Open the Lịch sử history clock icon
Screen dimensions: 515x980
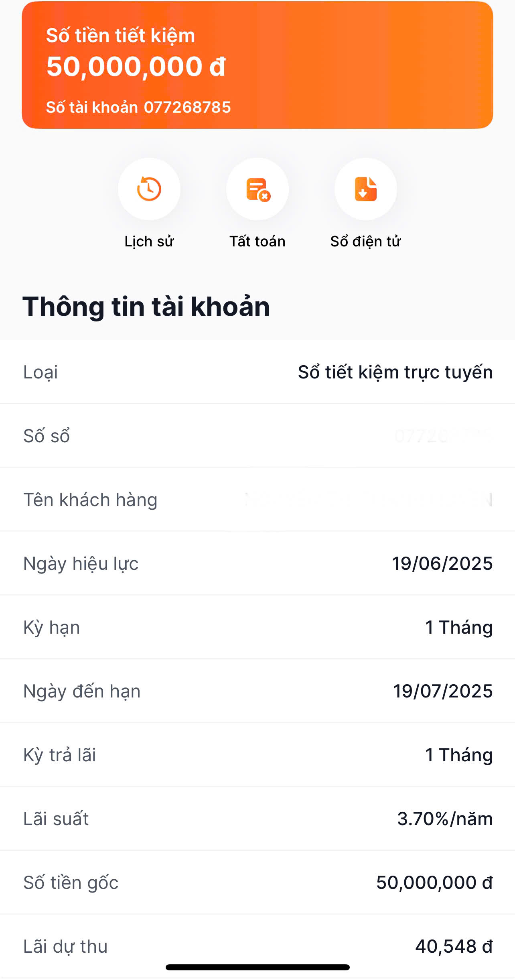[x=149, y=189]
